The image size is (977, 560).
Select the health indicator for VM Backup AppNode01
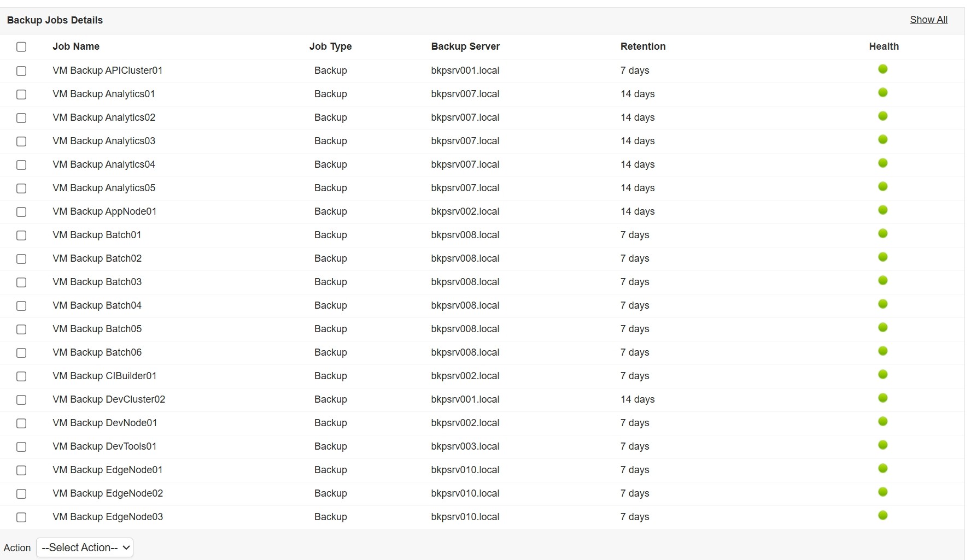883,210
